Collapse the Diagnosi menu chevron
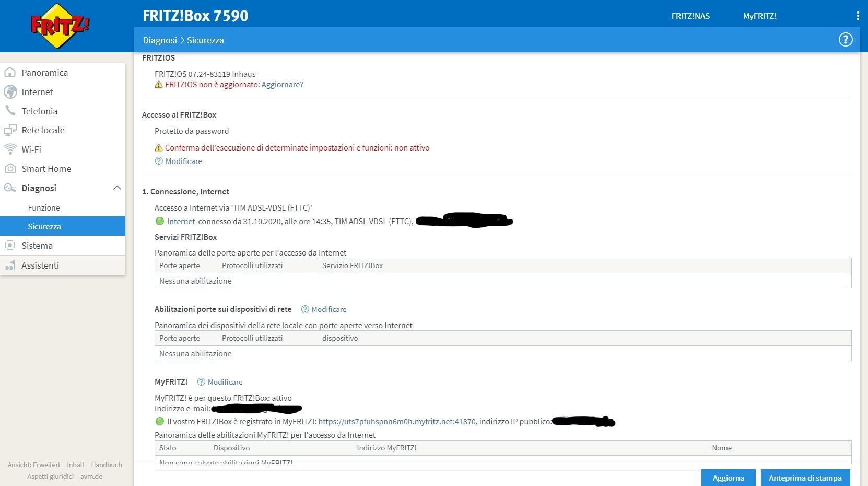868x486 pixels. click(x=117, y=188)
